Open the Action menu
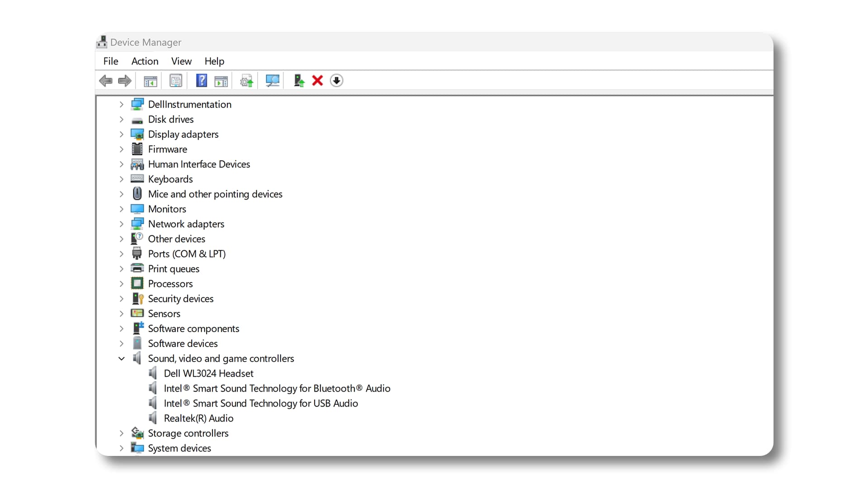Viewport: 868px width, 488px height. pos(145,61)
